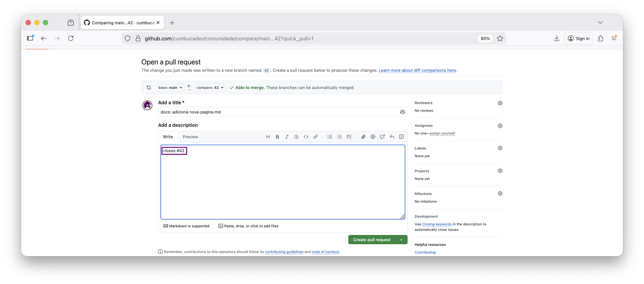Screen dimensions: 644x284
Task: Switch to the Preview tab
Action: tap(190, 137)
